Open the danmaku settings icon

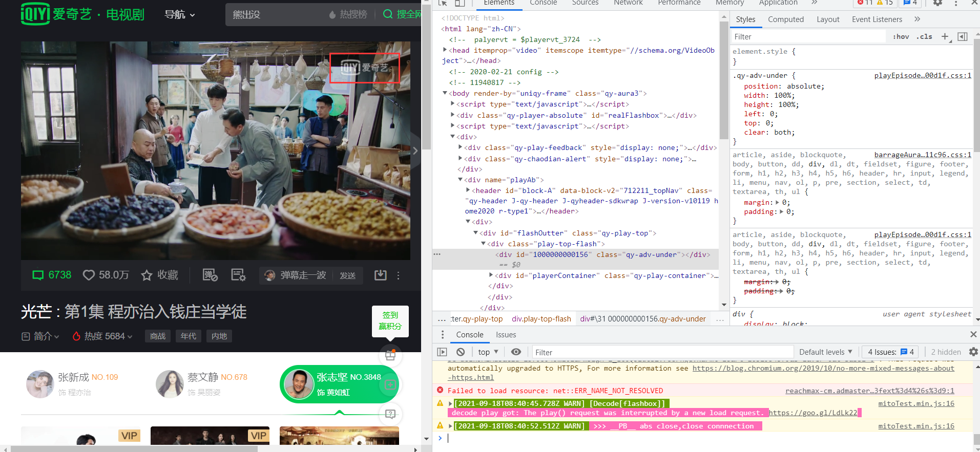coord(238,275)
